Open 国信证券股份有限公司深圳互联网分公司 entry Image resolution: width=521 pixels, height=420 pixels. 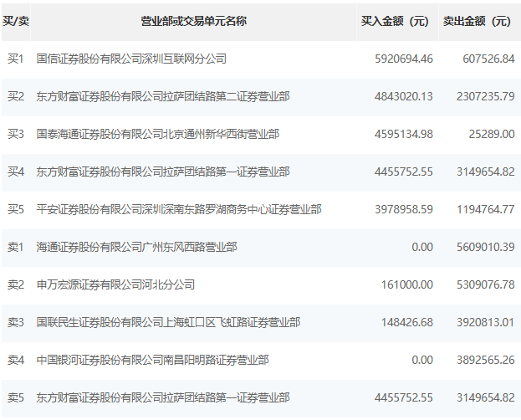[x=131, y=59]
